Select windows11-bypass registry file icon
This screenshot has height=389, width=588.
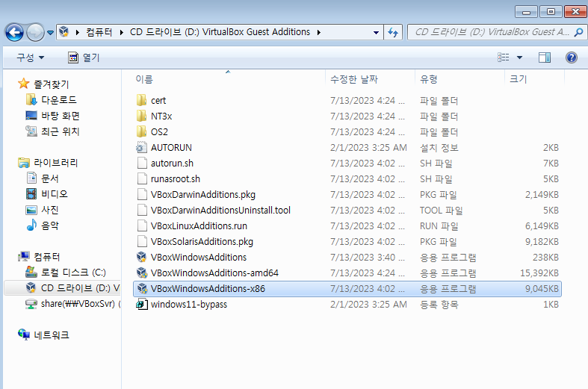coord(141,305)
